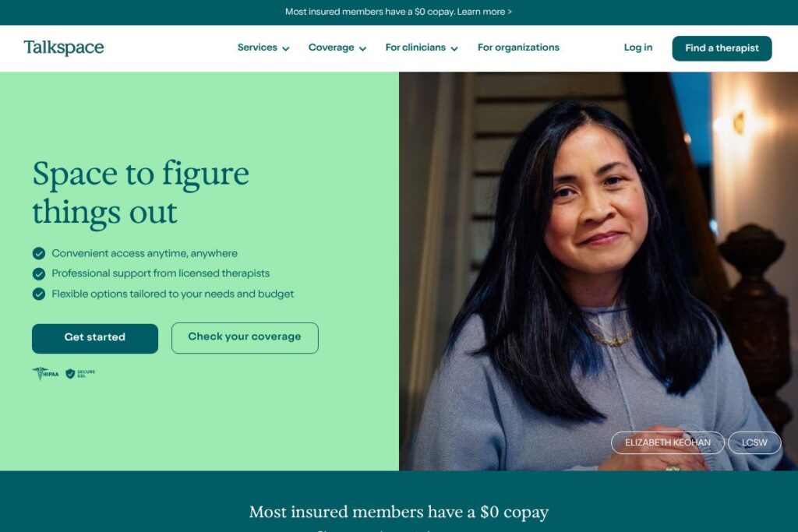Viewport: 798px width, 532px height.
Task: Expand the Services chevron arrow
Action: 285,49
